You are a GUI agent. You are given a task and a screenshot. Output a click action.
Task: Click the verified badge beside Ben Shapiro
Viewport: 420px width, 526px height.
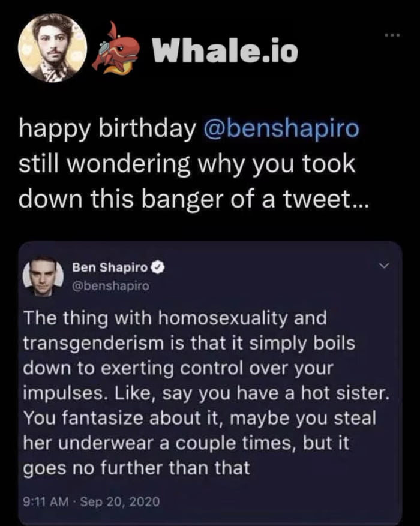[x=158, y=267]
